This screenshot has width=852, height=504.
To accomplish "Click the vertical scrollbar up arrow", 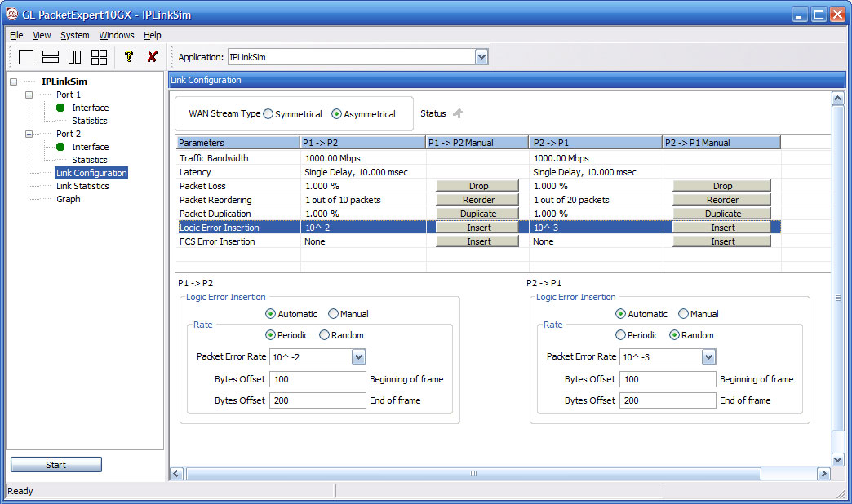I will pyautogui.click(x=837, y=99).
